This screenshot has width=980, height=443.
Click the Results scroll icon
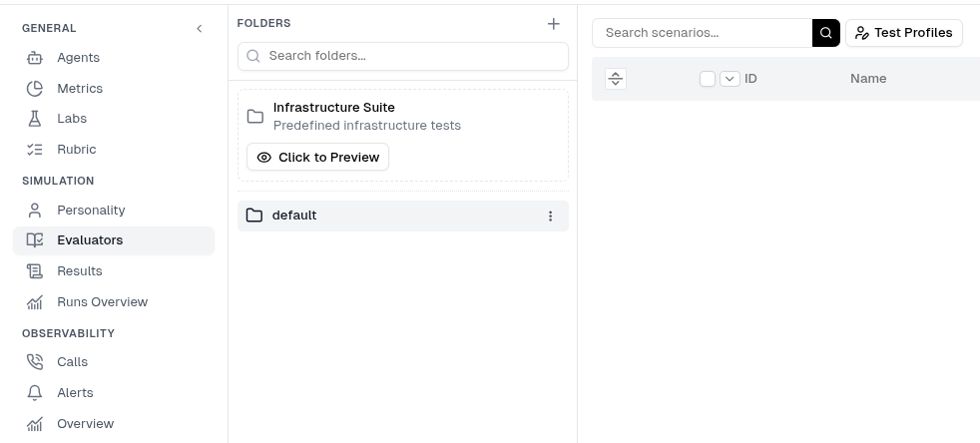(x=34, y=271)
